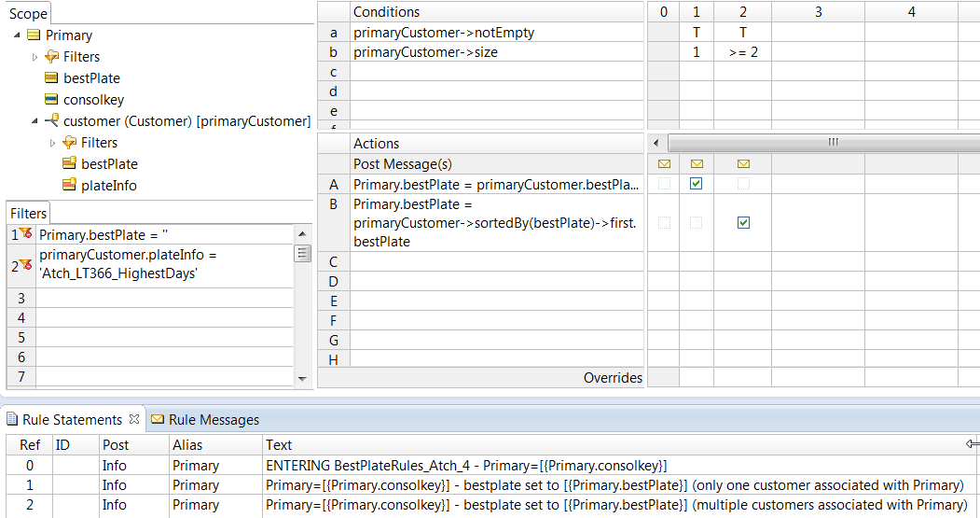Click the Post Message envelope in column 1
The image size is (980, 518).
point(697,164)
